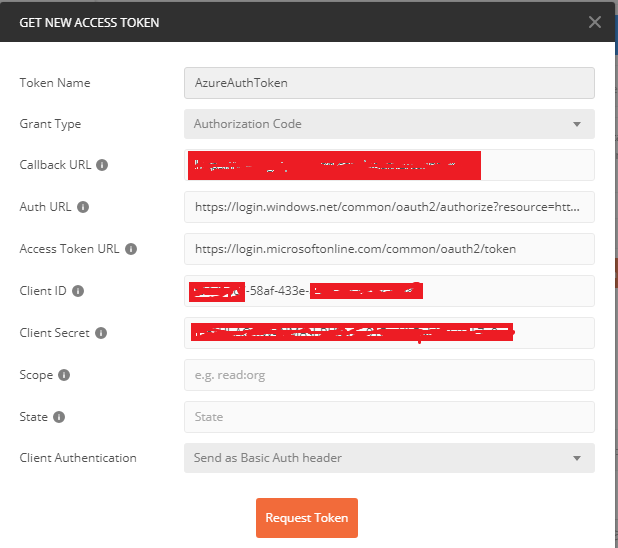The height and width of the screenshot is (548, 618).
Task: Click into the Callback URL field
Action: point(388,165)
